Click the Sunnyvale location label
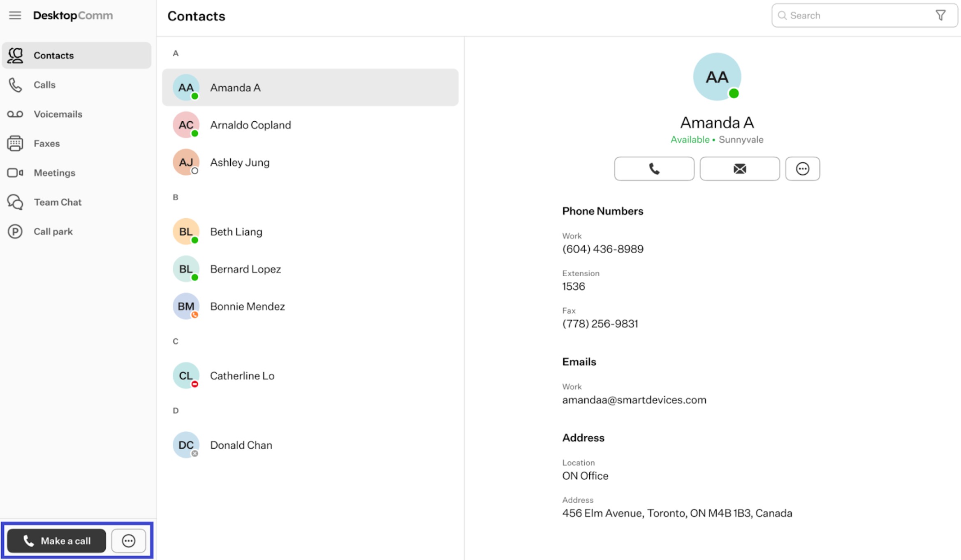The image size is (961, 560). (741, 140)
